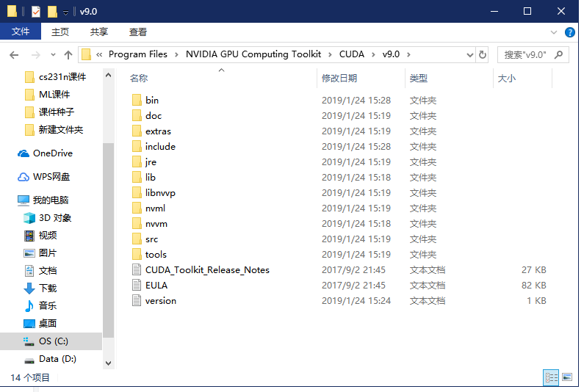Sort by the 名称 column header
The height and width of the screenshot is (392, 584).
[x=139, y=78]
